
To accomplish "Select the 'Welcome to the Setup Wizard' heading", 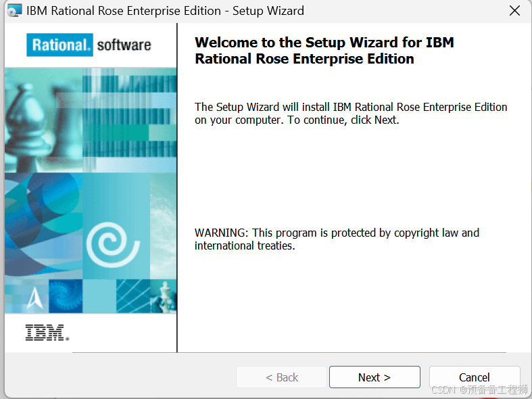I will [324, 51].
